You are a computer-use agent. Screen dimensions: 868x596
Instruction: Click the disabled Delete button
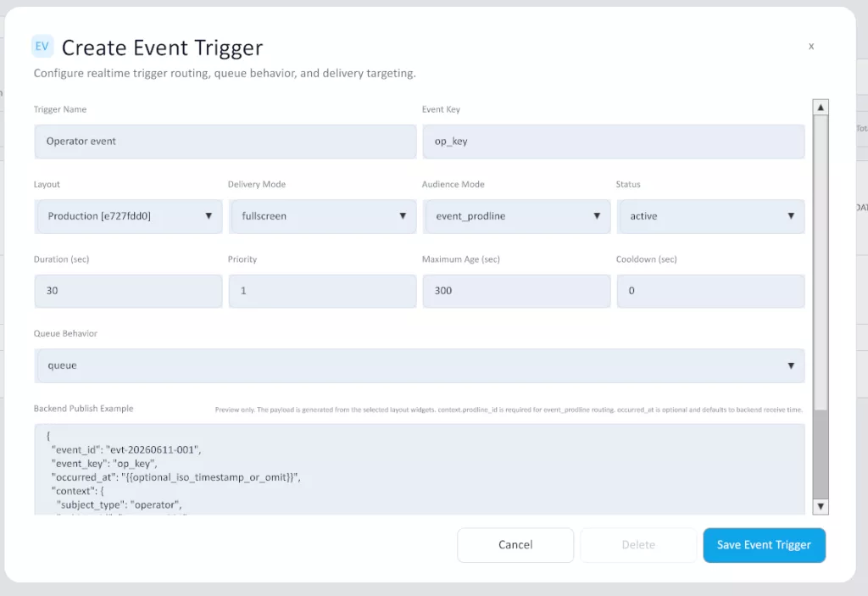click(x=638, y=545)
